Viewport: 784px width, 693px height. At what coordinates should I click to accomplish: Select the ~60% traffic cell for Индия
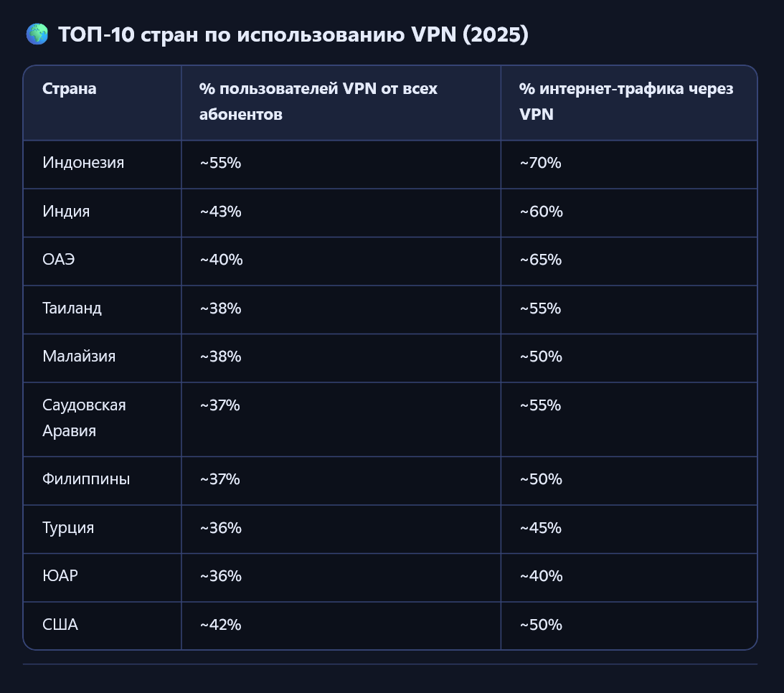pyautogui.click(x=542, y=212)
